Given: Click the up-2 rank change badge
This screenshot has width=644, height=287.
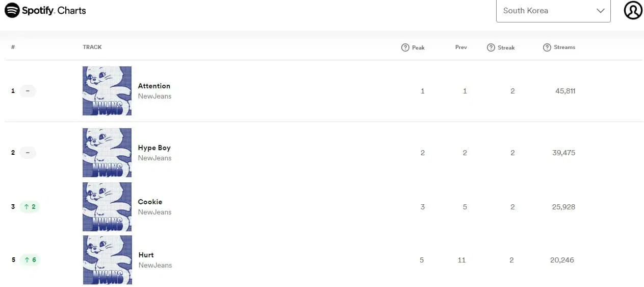Looking at the screenshot, I should pos(30,207).
